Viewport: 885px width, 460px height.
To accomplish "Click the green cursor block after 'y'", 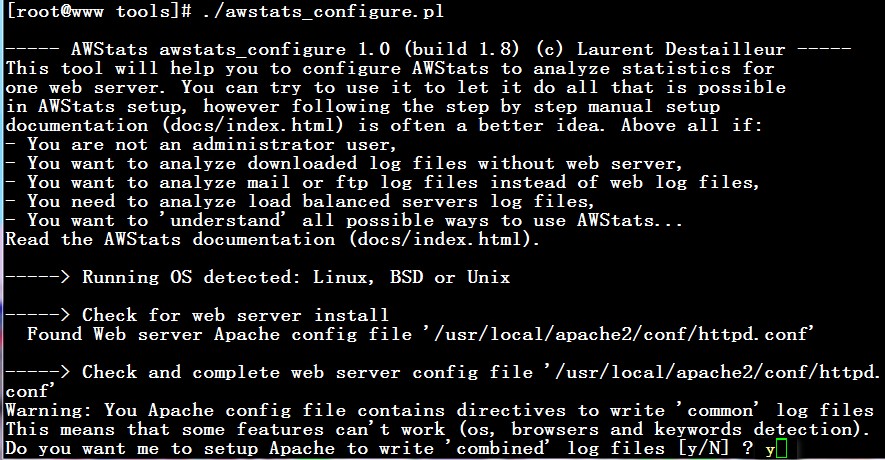I will pyautogui.click(x=782, y=450).
